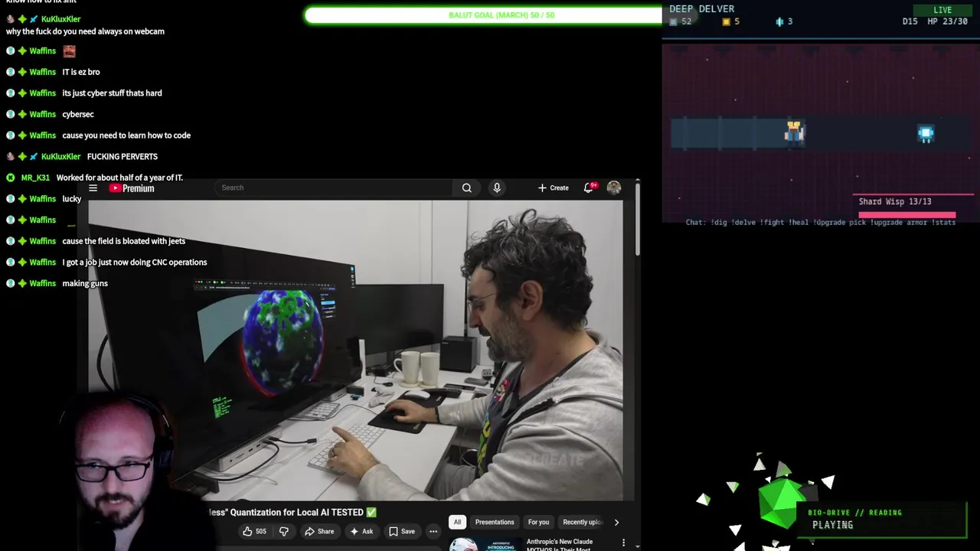Start voice search with microphone icon
The height and width of the screenshot is (551, 980).
[497, 187]
